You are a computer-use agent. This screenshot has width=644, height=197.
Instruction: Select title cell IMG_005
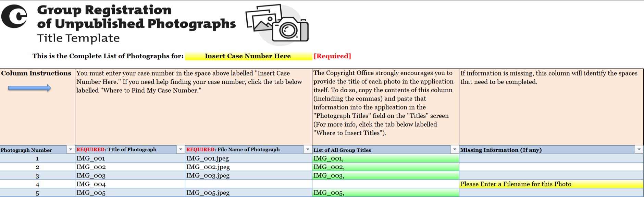[x=130, y=193]
